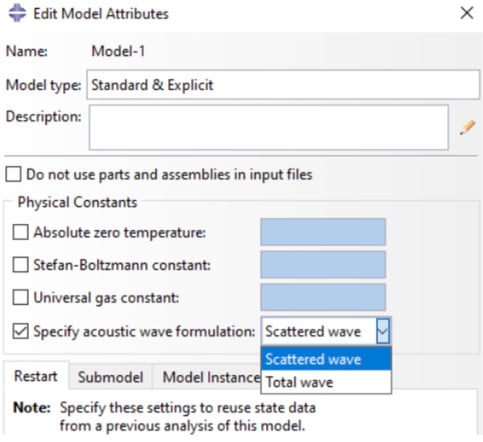Image resolution: width=483 pixels, height=442 pixels.
Task: Toggle the acoustic wave formulation dropdown arrow
Action: (383, 331)
